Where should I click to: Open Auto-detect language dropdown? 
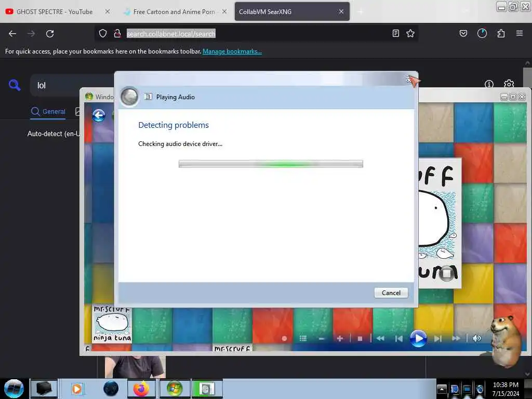pyautogui.click(x=54, y=134)
